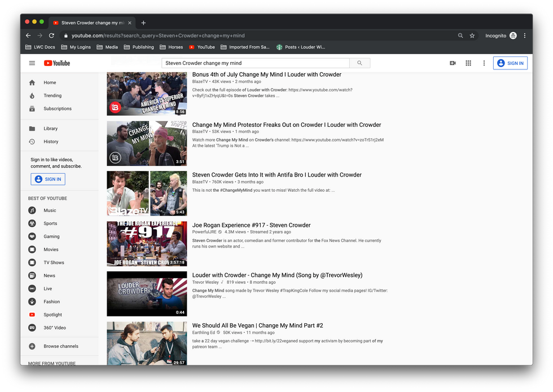
Task: Open title Change My Mind Protestor Freaks Out
Action: point(287,125)
